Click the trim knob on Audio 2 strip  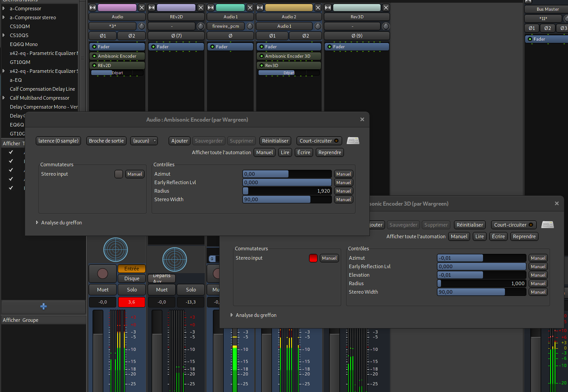(x=318, y=26)
